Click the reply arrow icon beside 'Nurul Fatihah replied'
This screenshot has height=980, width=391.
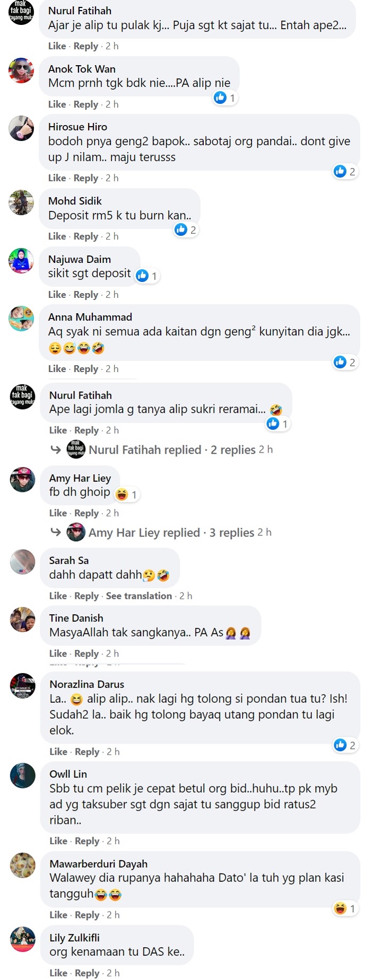pyautogui.click(x=56, y=449)
